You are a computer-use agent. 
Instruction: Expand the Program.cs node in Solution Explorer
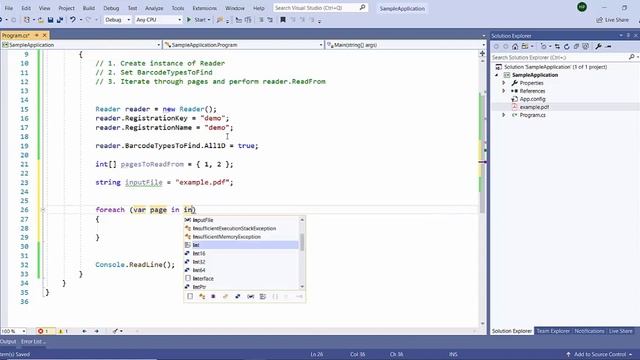point(504,115)
